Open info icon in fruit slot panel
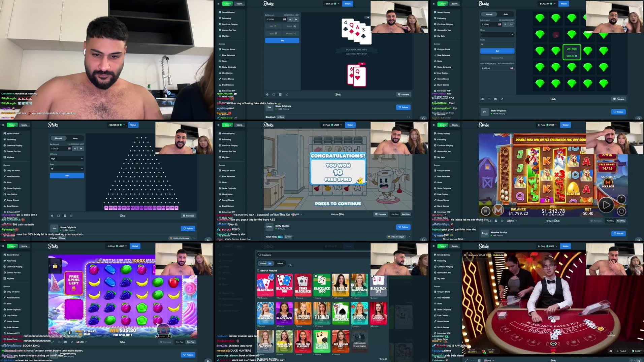644x362 pixels. click(x=69, y=332)
